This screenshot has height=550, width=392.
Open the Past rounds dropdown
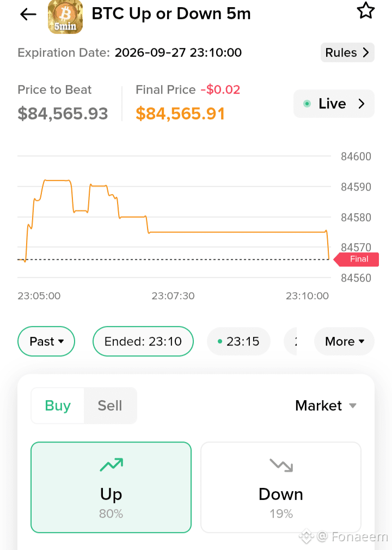[x=46, y=341]
